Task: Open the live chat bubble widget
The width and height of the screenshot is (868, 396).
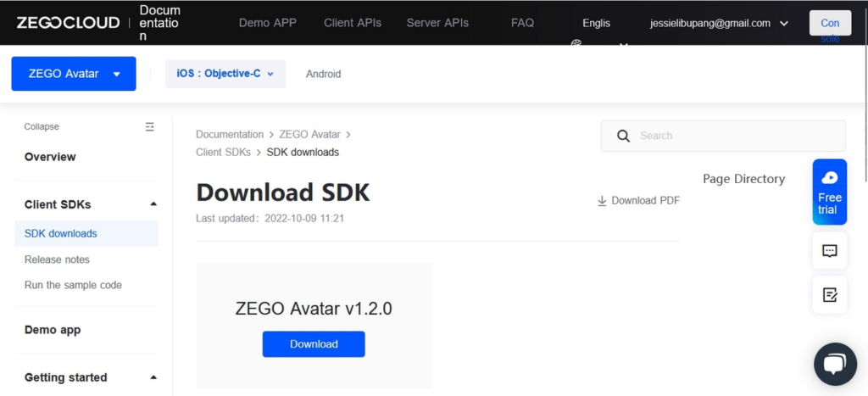Action: click(835, 364)
